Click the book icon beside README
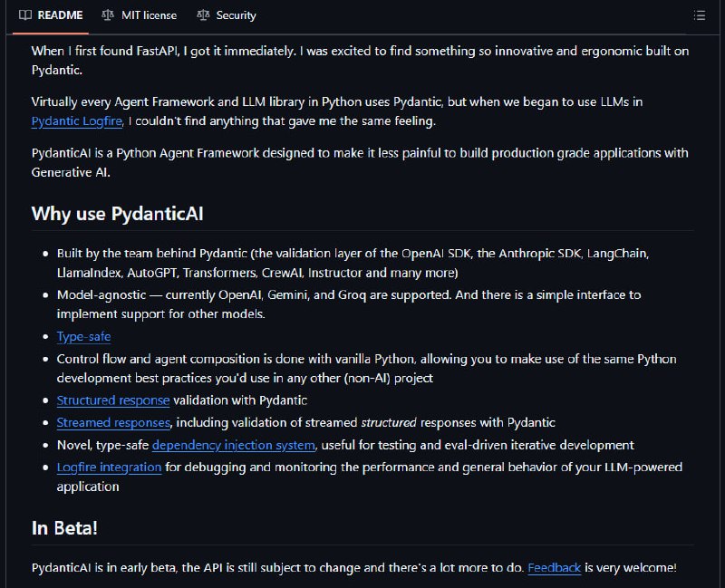The height and width of the screenshot is (588, 725). coord(25,14)
